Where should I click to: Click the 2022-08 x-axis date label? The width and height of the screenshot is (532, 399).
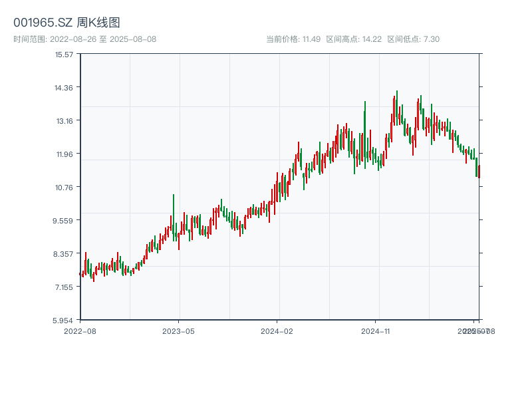[x=80, y=331]
